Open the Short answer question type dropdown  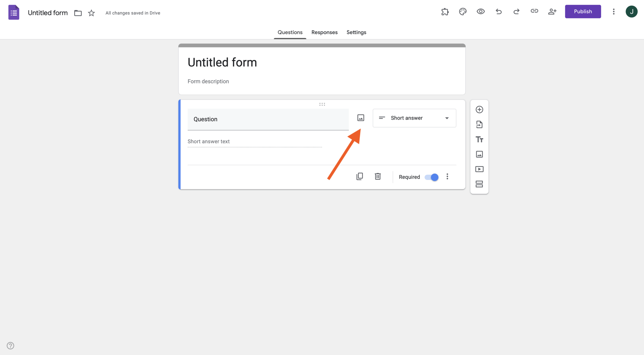pyautogui.click(x=414, y=118)
